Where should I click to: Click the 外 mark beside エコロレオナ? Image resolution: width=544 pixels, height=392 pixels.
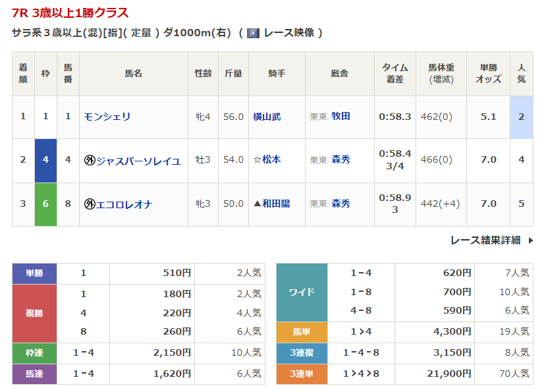coord(90,204)
